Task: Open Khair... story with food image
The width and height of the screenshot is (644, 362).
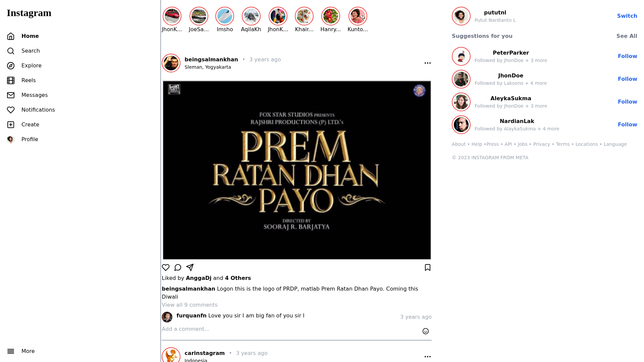Action: pos(304,16)
